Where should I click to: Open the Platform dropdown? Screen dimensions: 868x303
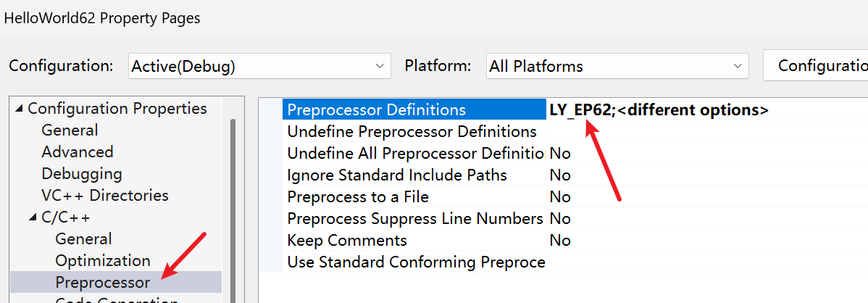pos(617,67)
